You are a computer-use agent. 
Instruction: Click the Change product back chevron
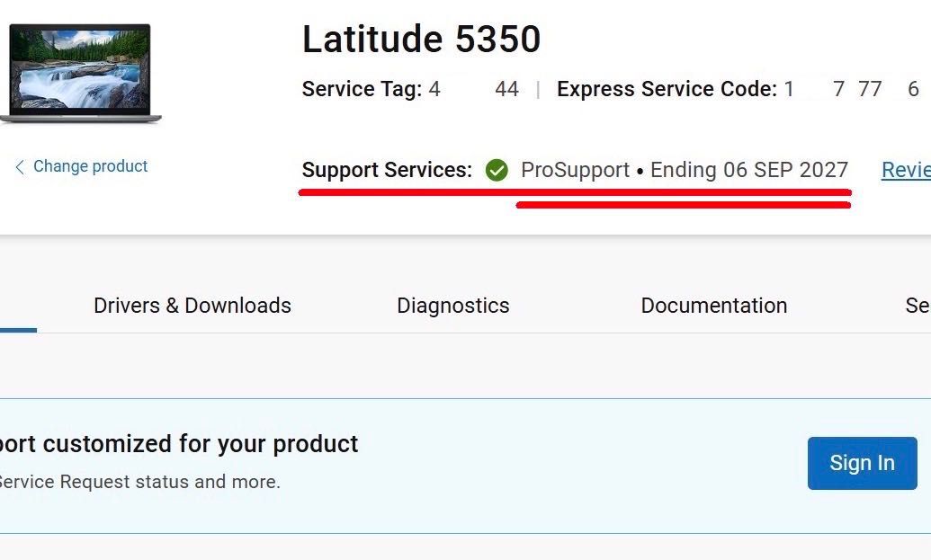click(20, 166)
